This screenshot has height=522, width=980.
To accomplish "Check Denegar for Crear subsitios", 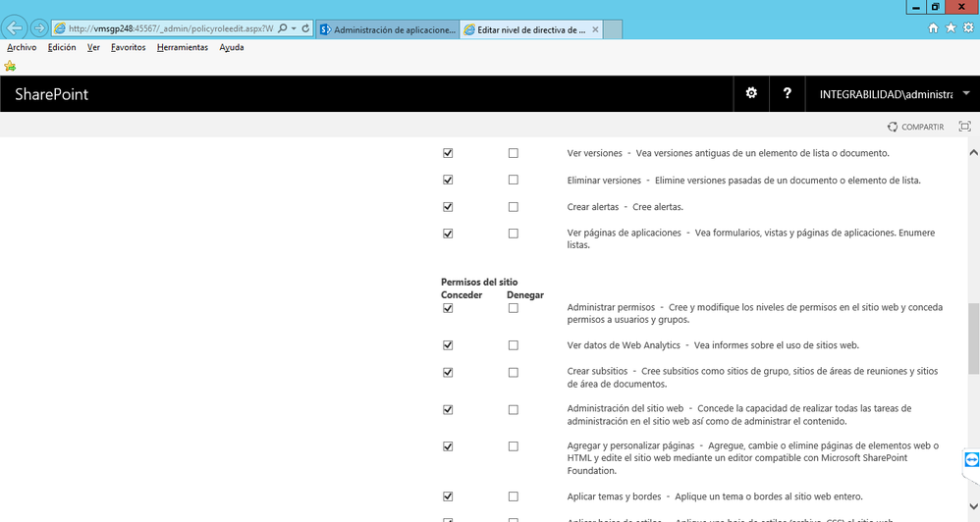I will click(x=514, y=373).
